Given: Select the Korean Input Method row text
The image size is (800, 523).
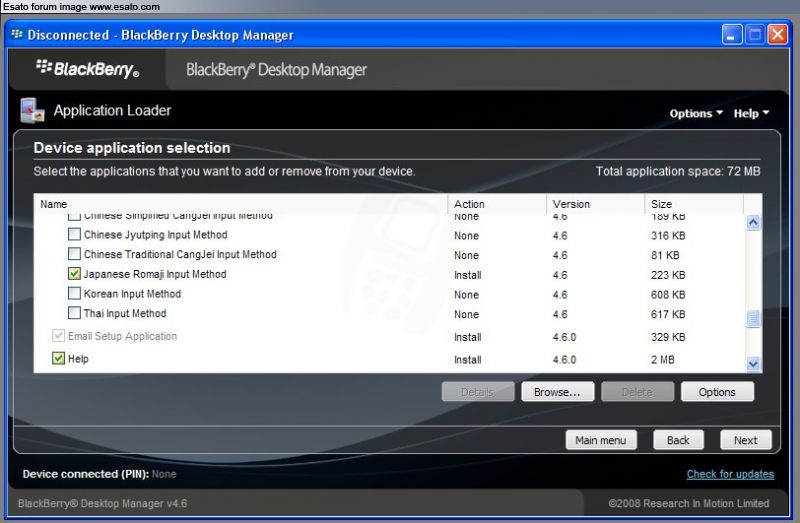Looking at the screenshot, I should [x=132, y=294].
